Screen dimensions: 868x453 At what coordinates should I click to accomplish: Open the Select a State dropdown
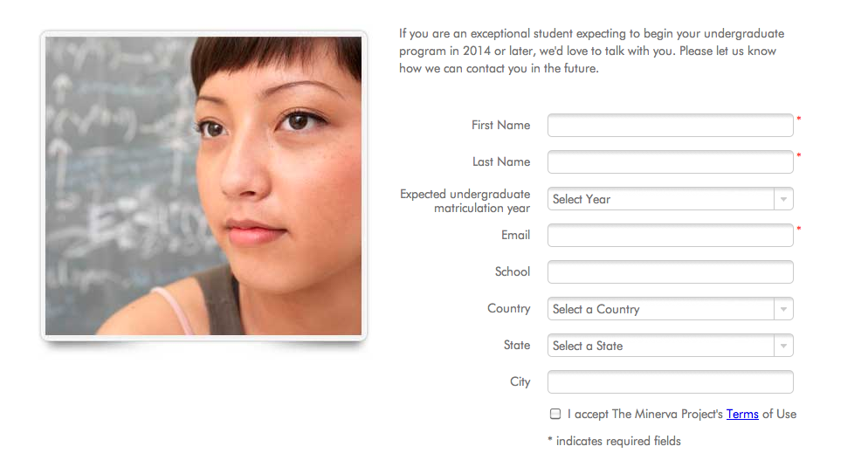pos(671,346)
